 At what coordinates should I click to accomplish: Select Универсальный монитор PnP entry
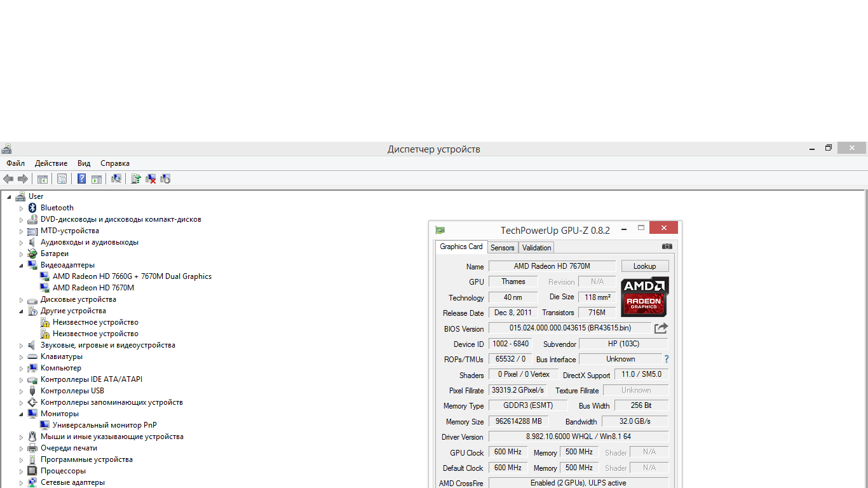pyautogui.click(x=105, y=425)
